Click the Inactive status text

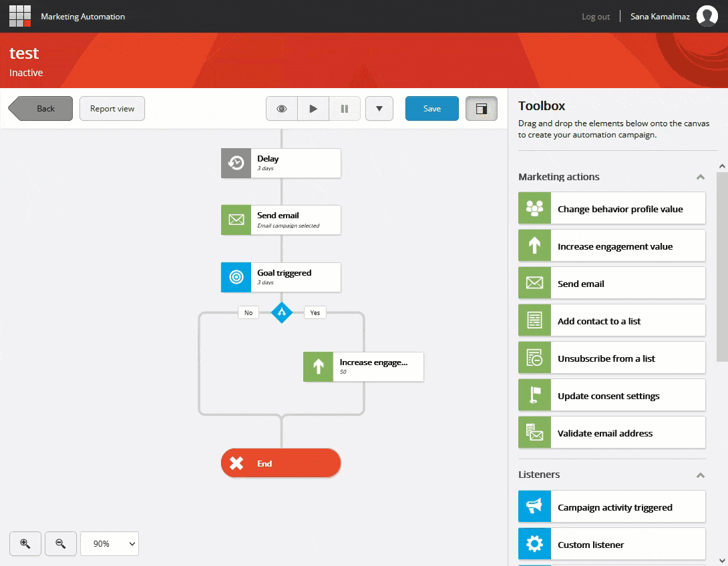(x=26, y=73)
